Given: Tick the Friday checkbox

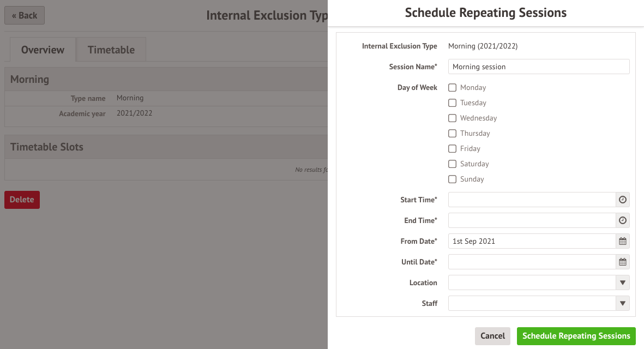Looking at the screenshot, I should (x=452, y=149).
